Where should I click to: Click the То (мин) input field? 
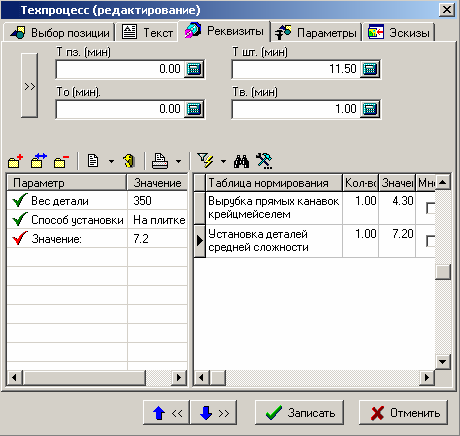pyautogui.click(x=120, y=109)
